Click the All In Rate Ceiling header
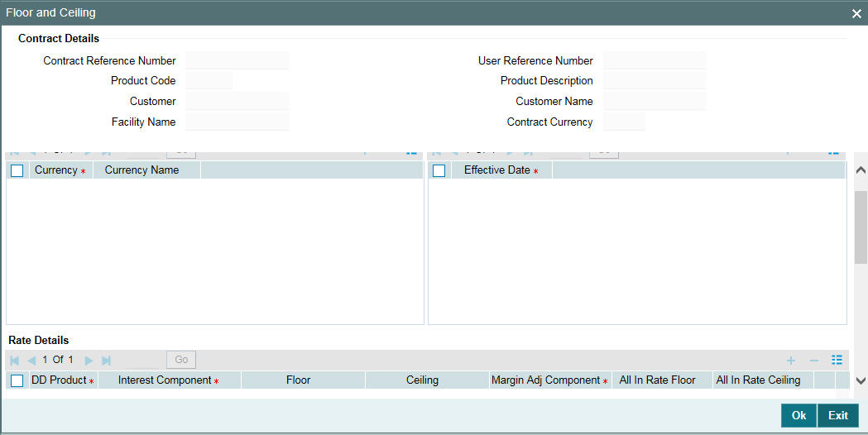The width and height of the screenshot is (868, 435). tap(763, 380)
